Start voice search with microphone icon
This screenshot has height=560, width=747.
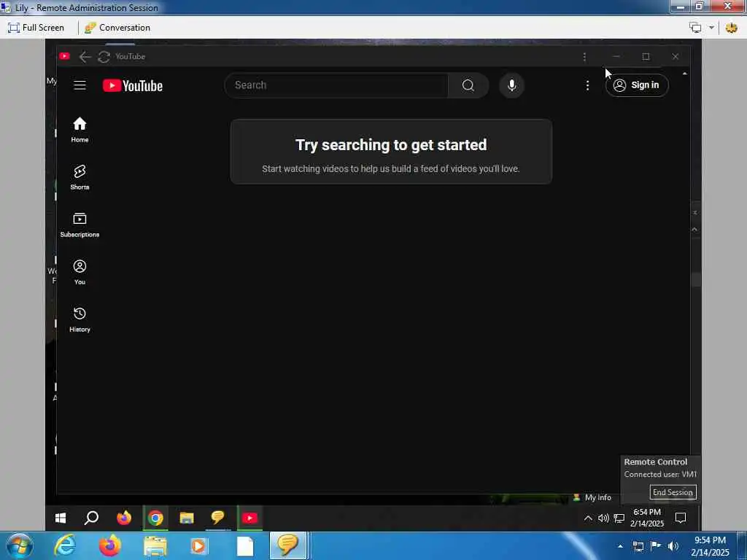pyautogui.click(x=511, y=85)
